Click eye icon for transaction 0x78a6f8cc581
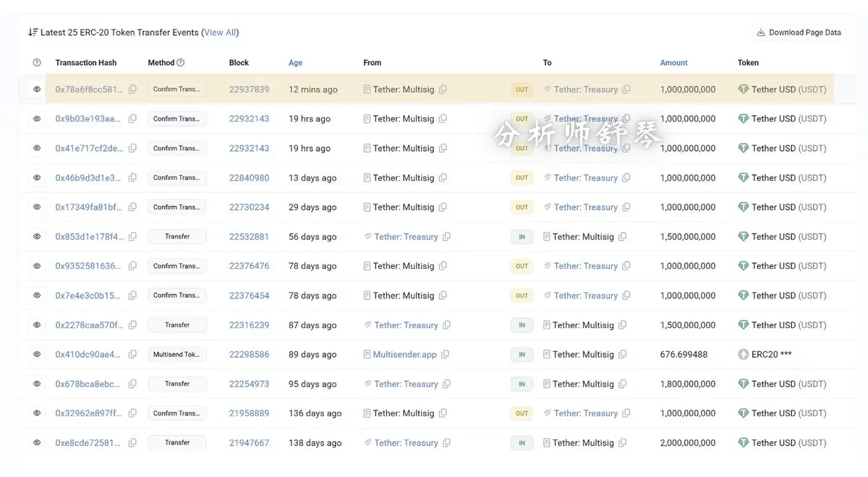The height and width of the screenshot is (477, 868). point(37,89)
